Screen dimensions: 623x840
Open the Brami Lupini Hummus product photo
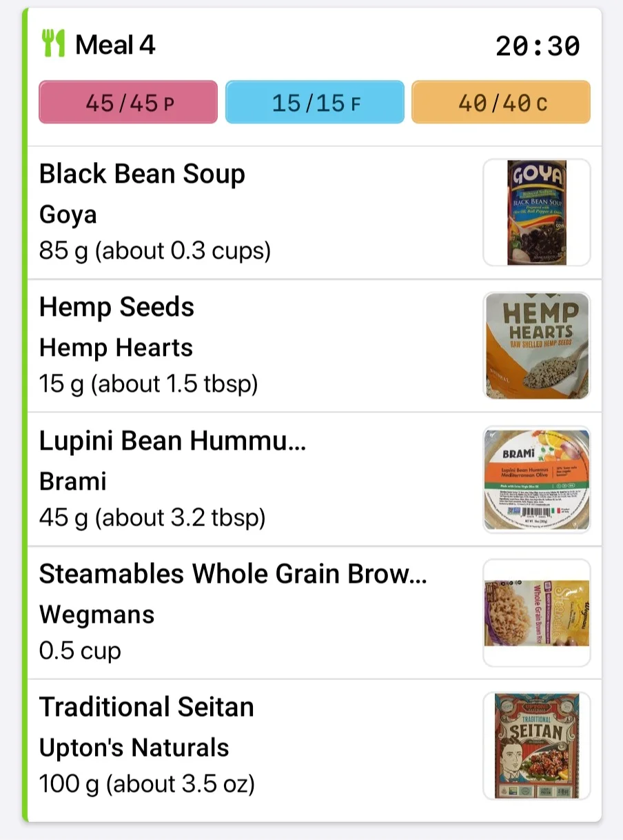(x=537, y=479)
